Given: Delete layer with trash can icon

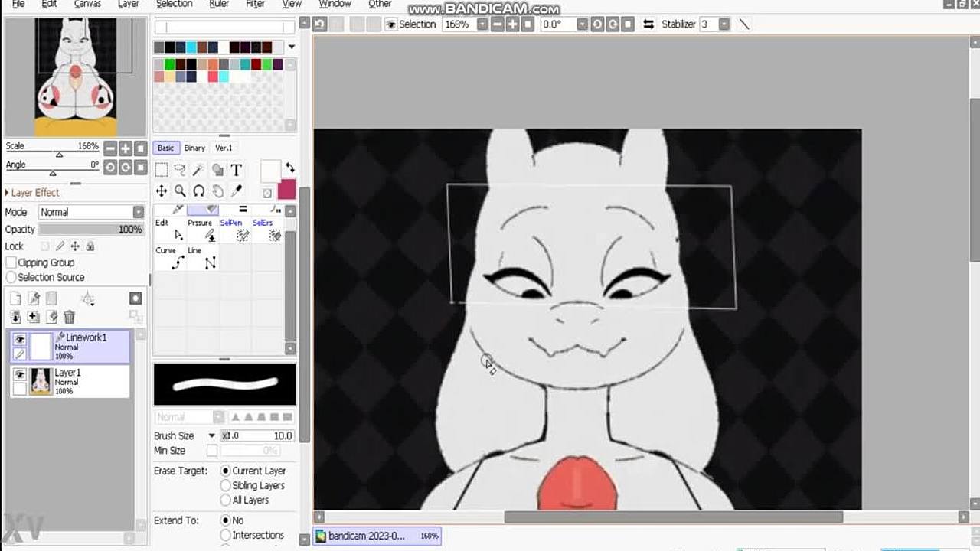Looking at the screenshot, I should click(x=70, y=317).
